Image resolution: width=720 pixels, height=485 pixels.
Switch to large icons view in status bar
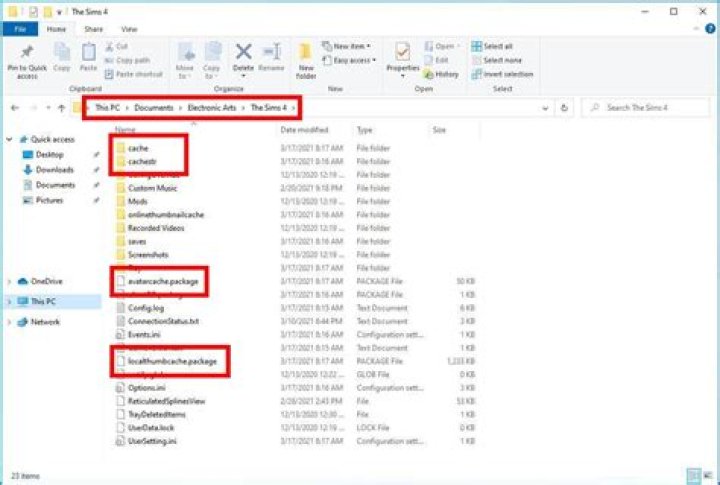tap(709, 475)
